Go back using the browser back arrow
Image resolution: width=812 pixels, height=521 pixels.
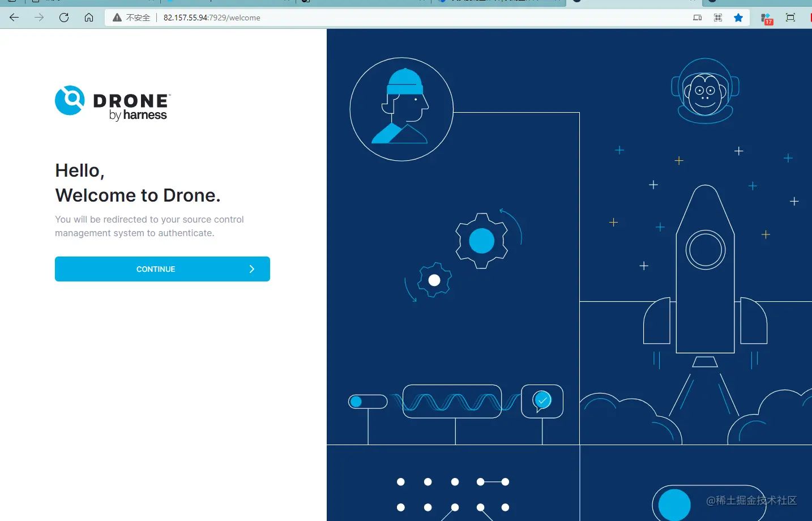tap(14, 18)
